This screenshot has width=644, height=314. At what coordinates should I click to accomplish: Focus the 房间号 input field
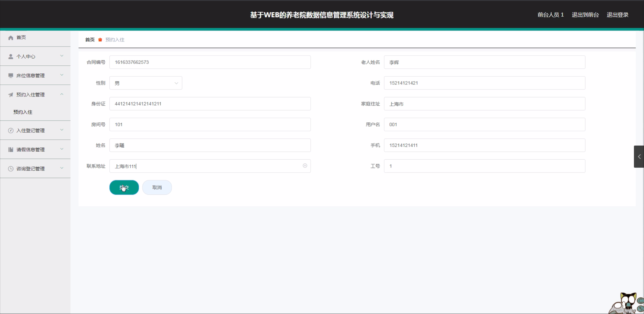[210, 124]
